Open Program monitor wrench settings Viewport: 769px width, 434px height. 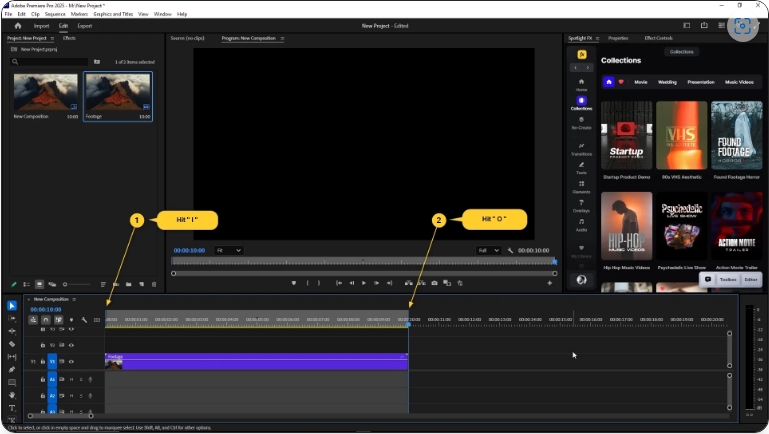point(511,250)
